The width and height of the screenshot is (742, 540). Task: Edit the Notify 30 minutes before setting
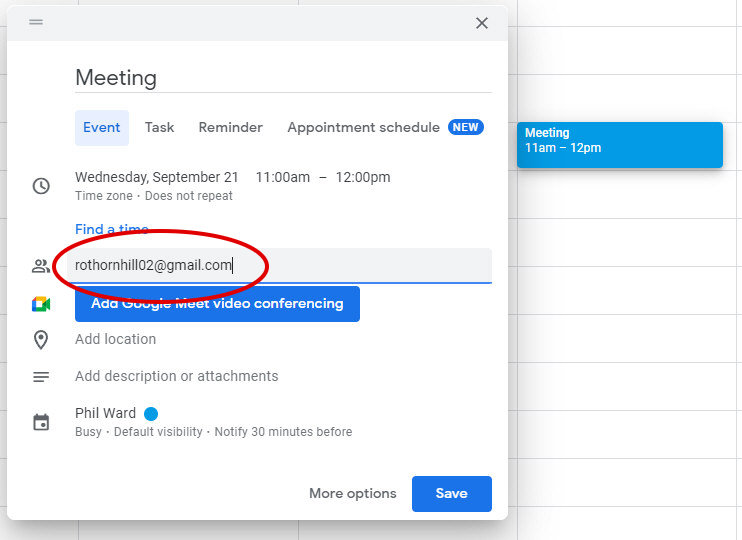click(x=283, y=432)
